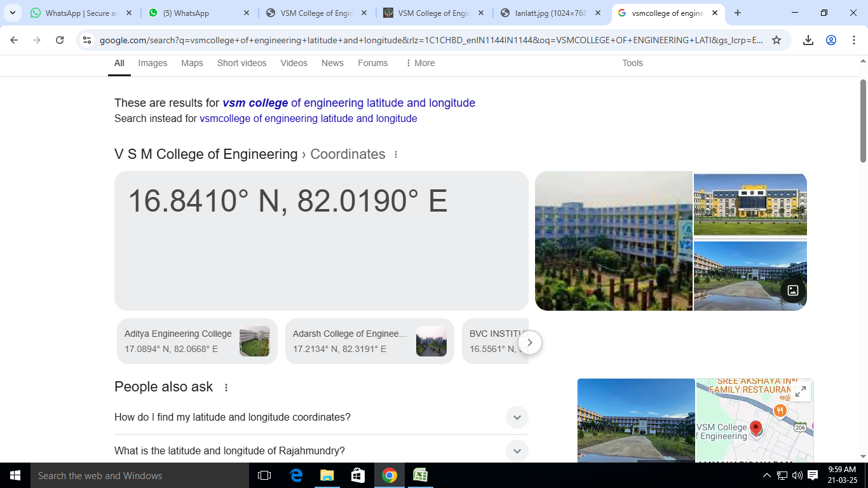Image resolution: width=868 pixels, height=488 pixels.
Task: Open Windows Start menu
Action: [15, 475]
